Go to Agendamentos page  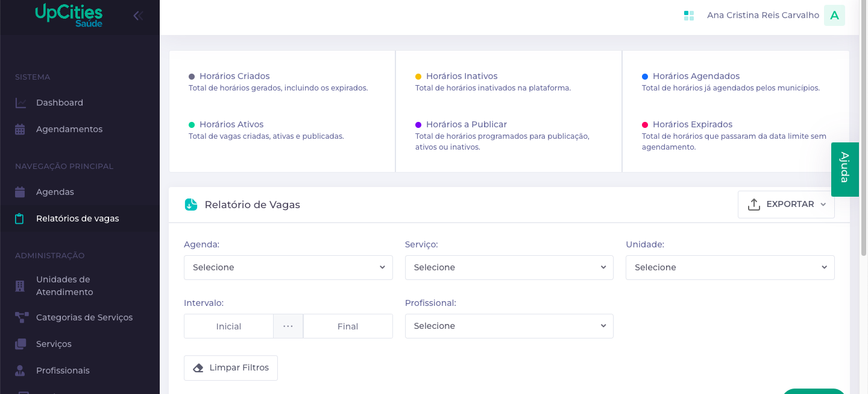[80, 129]
